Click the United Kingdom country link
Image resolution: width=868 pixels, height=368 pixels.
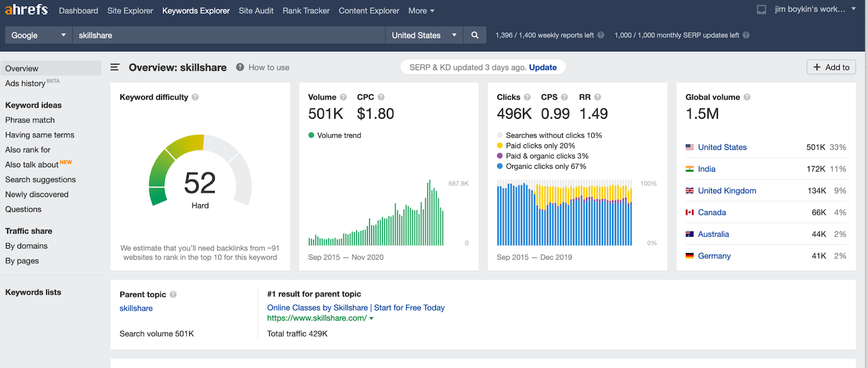tap(727, 191)
